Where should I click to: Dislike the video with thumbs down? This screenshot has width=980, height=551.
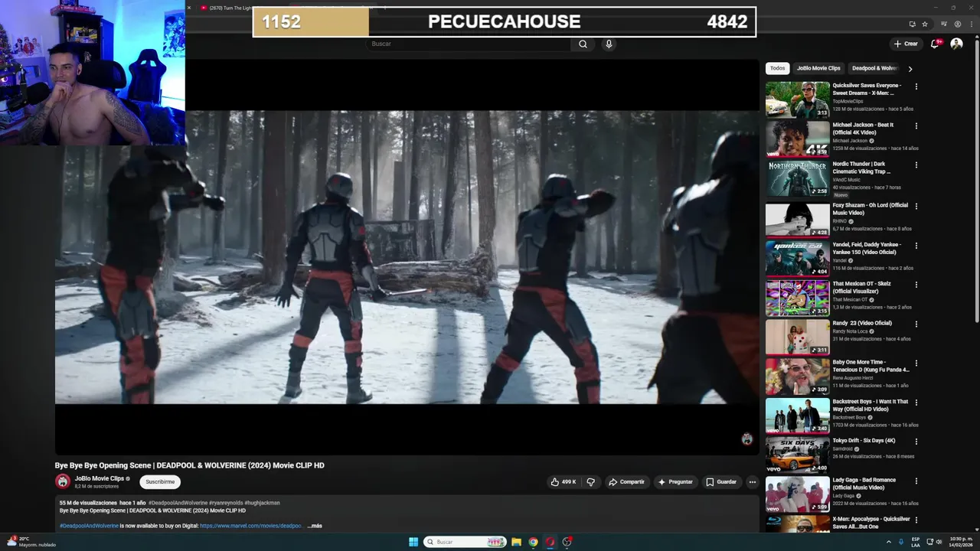(590, 482)
